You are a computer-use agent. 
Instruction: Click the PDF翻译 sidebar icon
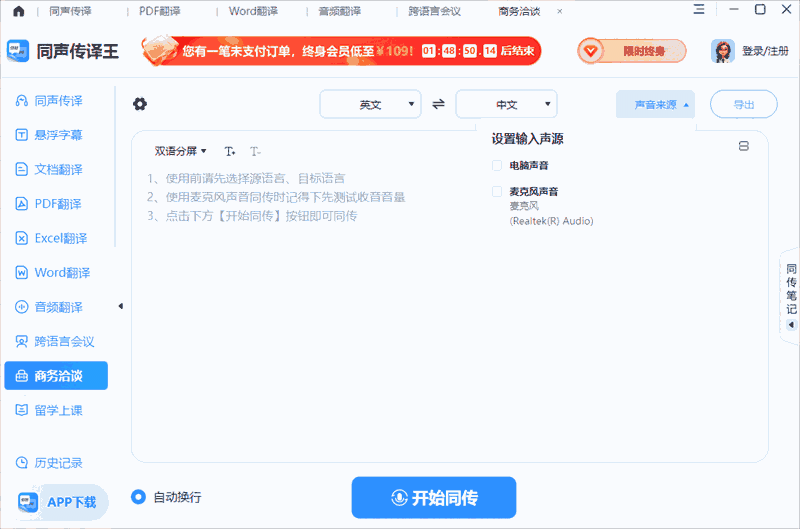pos(21,204)
